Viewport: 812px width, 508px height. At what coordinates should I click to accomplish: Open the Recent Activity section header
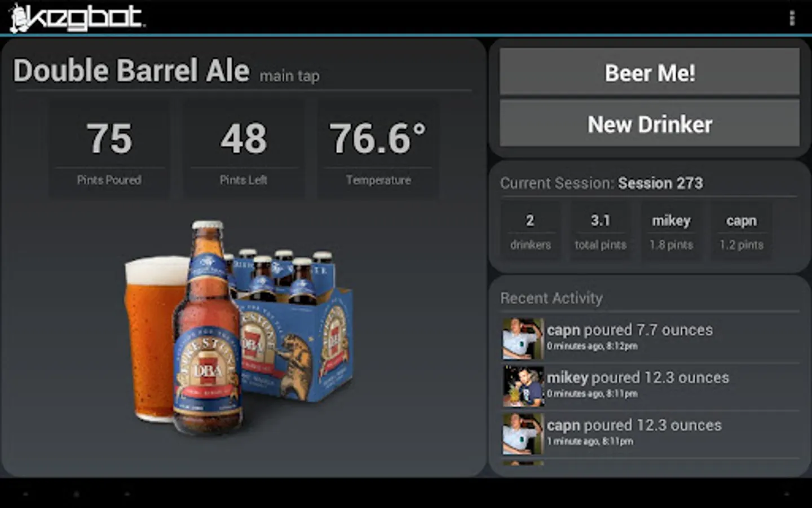pyautogui.click(x=551, y=298)
